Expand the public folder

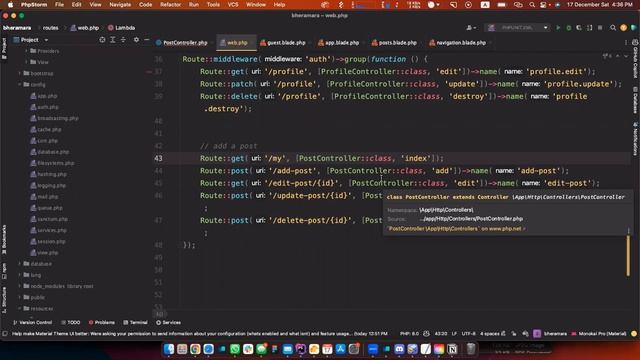[20, 298]
